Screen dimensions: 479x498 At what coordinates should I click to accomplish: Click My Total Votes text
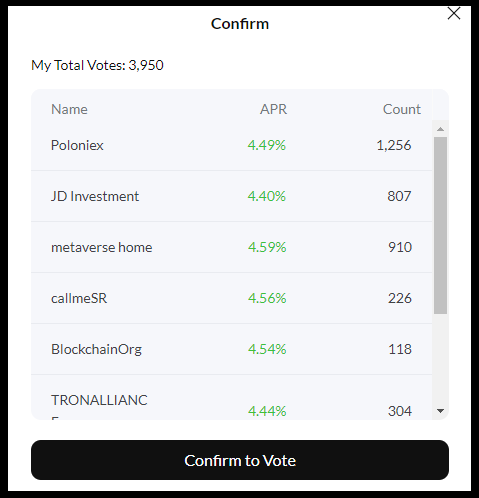[x=97, y=65]
